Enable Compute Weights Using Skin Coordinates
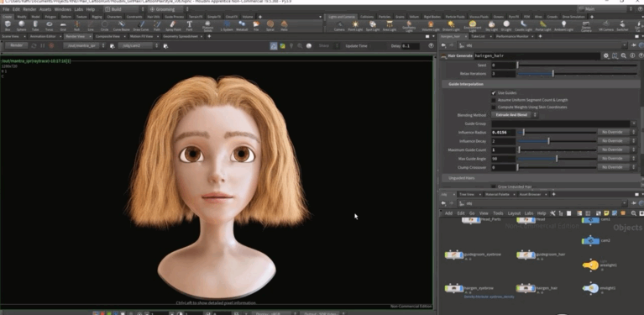 [x=493, y=107]
